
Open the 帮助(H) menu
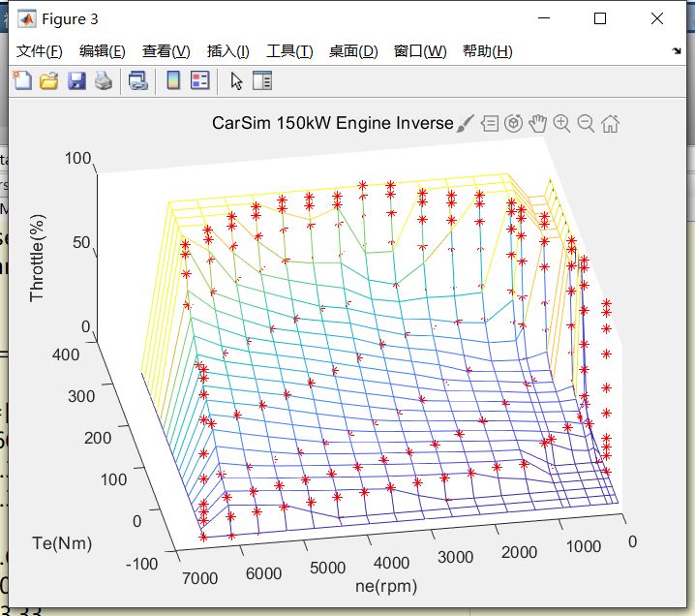pos(487,51)
